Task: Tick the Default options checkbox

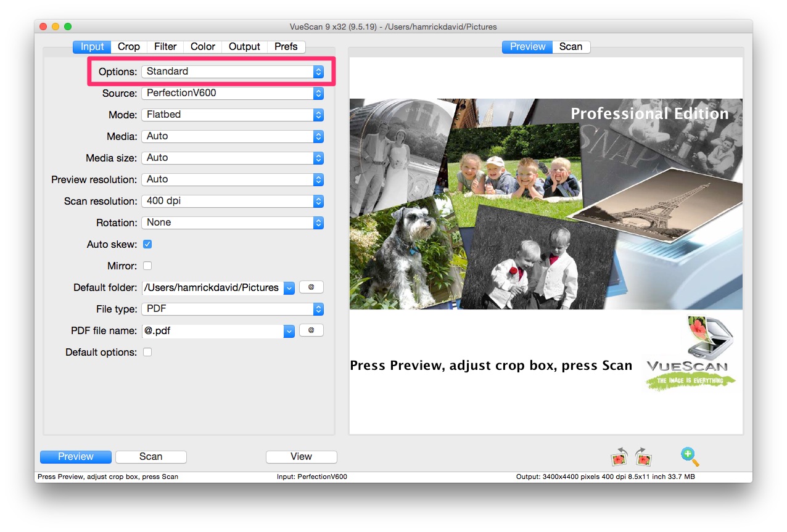Action: [x=147, y=352]
